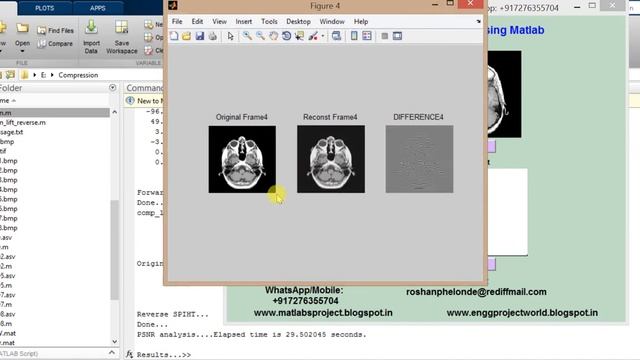
Task: Click Import Data button
Action: tap(91, 37)
